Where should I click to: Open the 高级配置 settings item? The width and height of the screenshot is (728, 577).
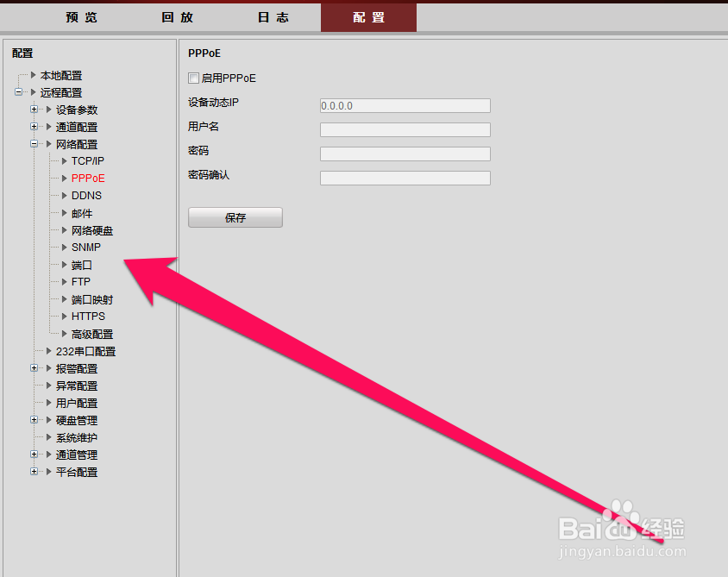click(x=92, y=334)
